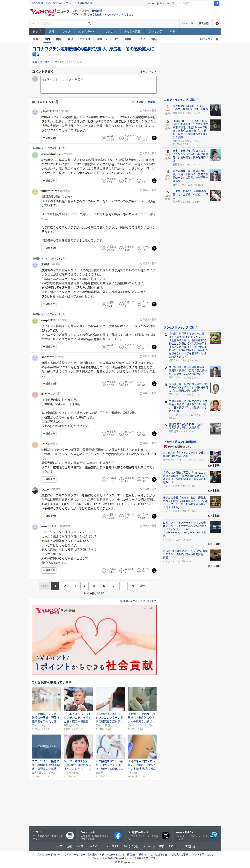Click 共感した icon on phy******** comment
250x868 pixels.
104,138
